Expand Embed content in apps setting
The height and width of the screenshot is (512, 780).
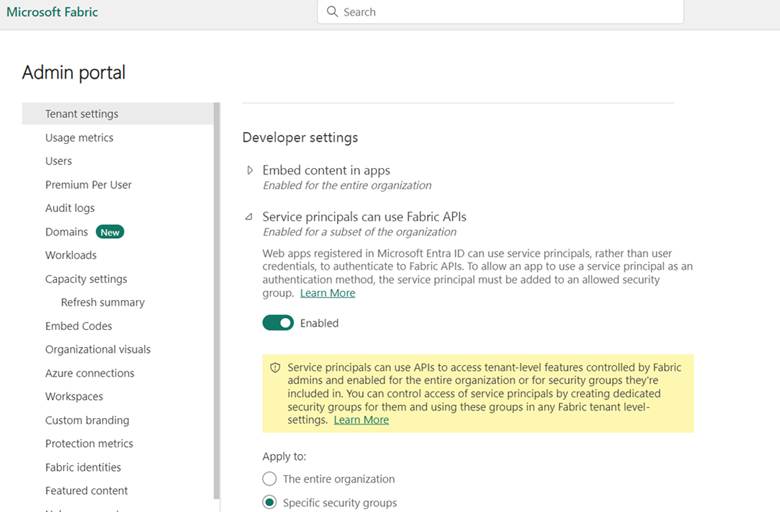[x=250, y=170]
